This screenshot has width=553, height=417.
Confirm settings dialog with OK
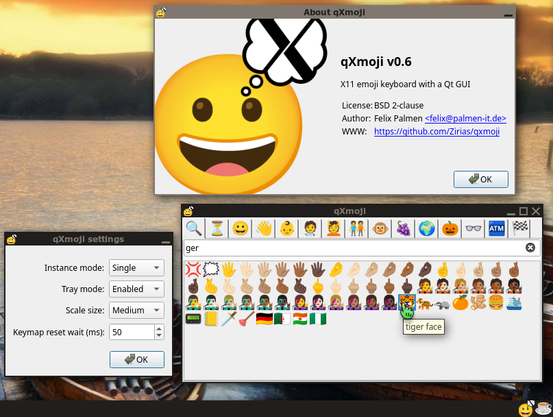pos(137,359)
